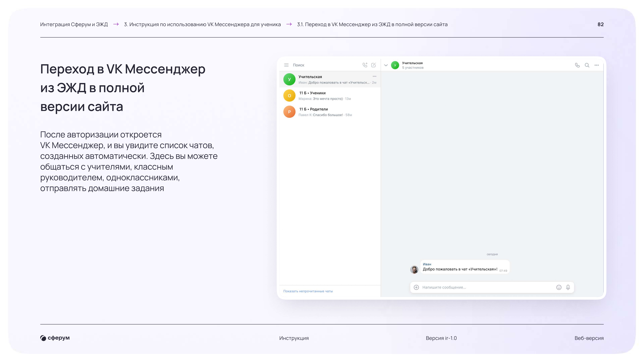
Task: Call the Учительская chat with phone icon
Action: pos(577,65)
